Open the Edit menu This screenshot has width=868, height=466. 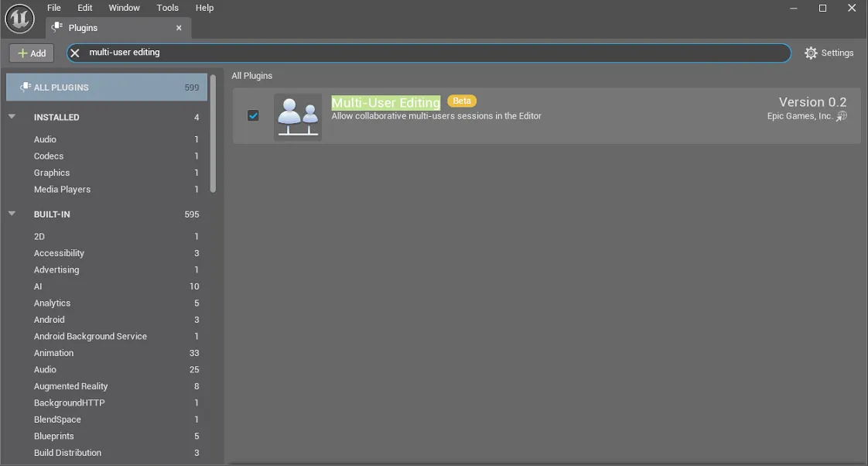click(84, 8)
